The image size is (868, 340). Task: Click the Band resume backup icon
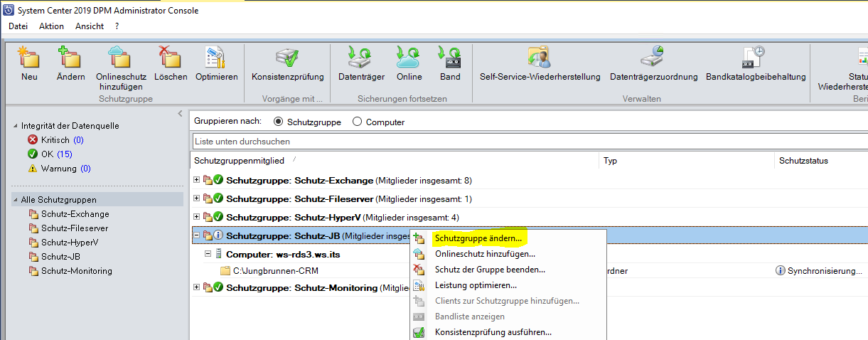pyautogui.click(x=450, y=57)
